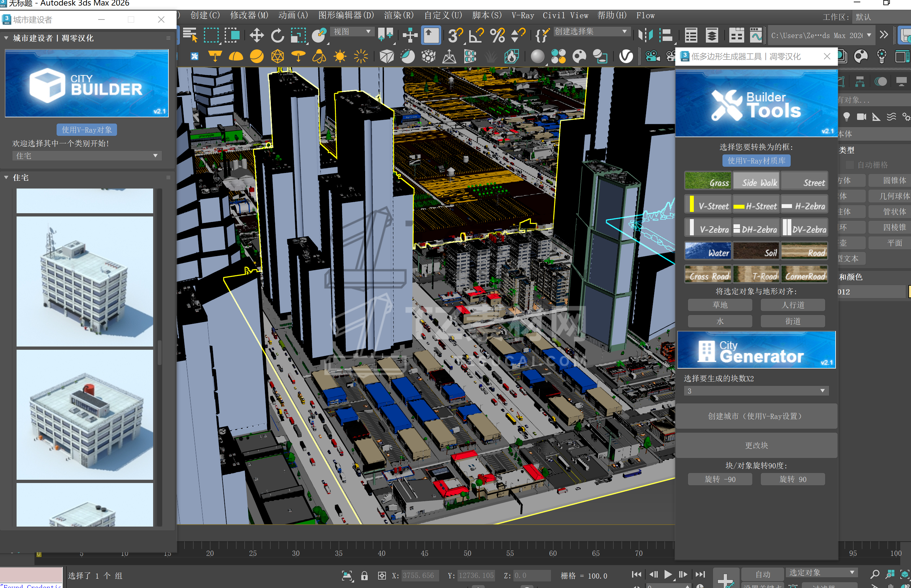This screenshot has width=911, height=588.
Task: Open the V-Ray menu
Action: click(x=522, y=16)
